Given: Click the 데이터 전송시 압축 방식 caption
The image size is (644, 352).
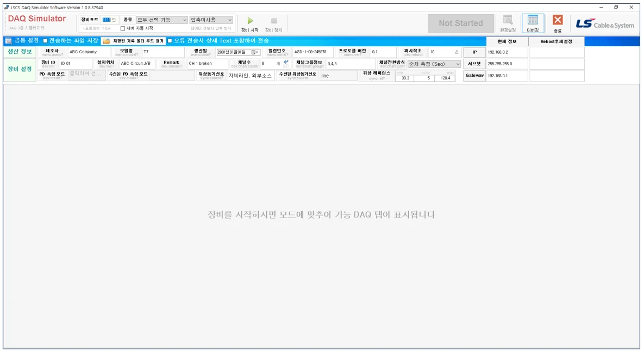Looking at the screenshot, I should click(x=211, y=28).
